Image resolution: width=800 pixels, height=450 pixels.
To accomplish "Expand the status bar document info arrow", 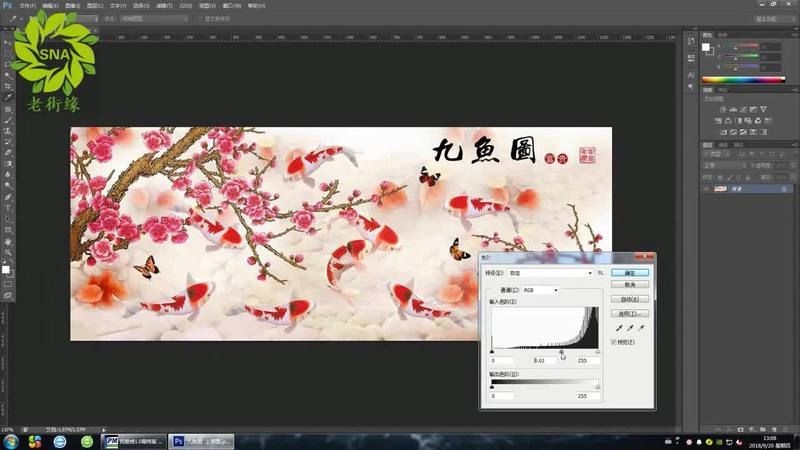I will 104,430.
